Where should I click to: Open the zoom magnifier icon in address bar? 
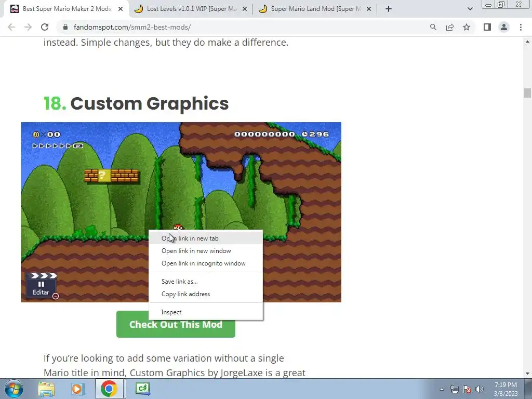click(x=433, y=27)
